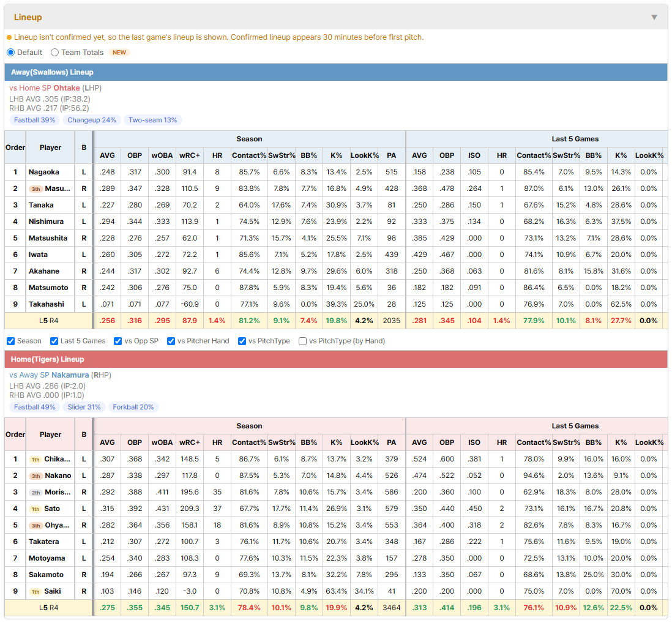Select the Changeup 24% pitch tag

[92, 120]
